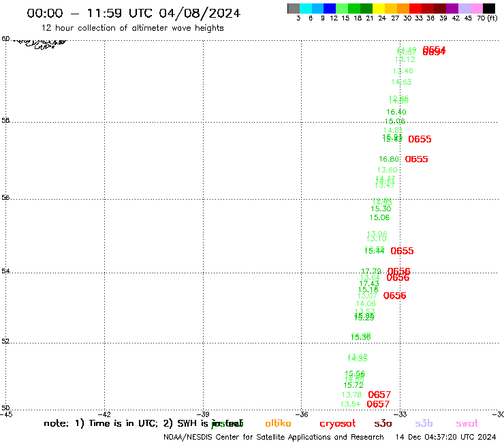Screen dimensions: 504x443
Task: Click the '70 (ft)' label under the color scale
Action: click(x=487, y=18)
